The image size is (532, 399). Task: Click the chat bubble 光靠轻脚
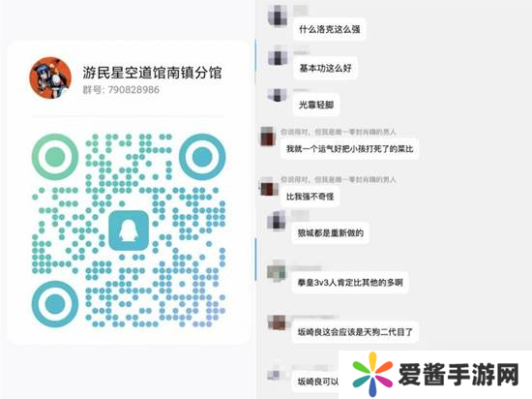pyautogui.click(x=316, y=105)
